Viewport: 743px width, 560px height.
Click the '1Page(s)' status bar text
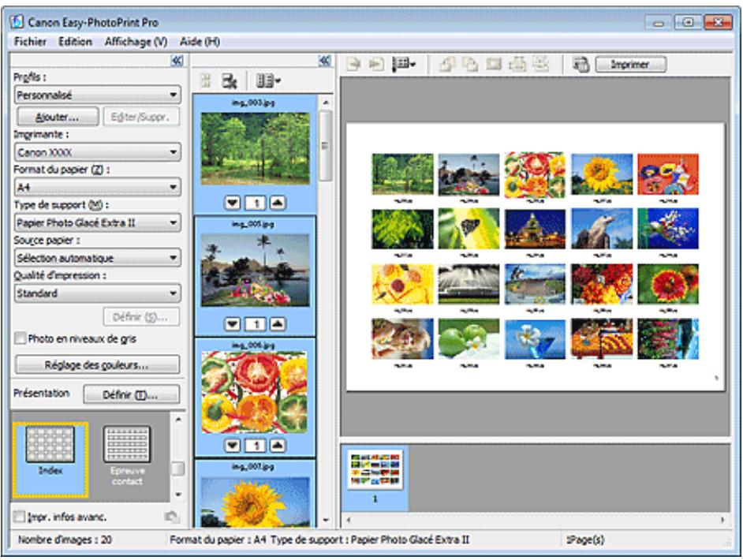[x=584, y=539]
